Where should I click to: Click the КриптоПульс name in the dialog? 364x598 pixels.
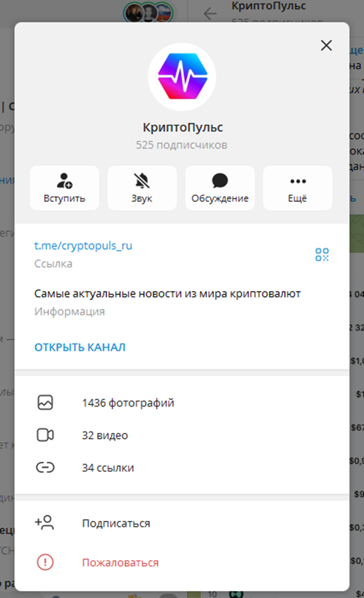point(183,127)
